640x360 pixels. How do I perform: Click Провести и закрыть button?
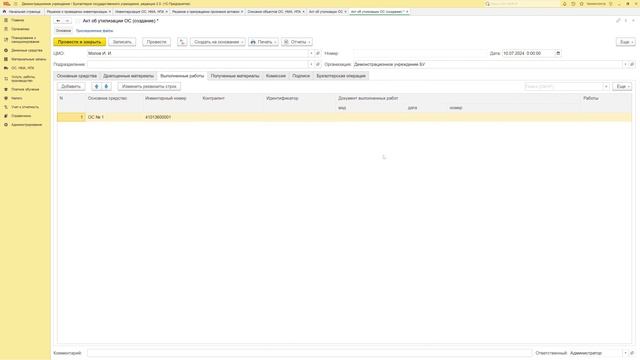point(79,42)
